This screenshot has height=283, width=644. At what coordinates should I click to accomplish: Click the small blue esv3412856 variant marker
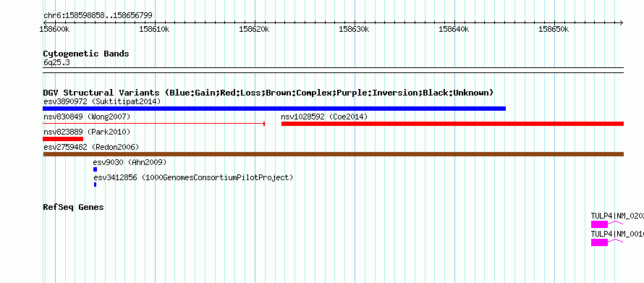(96, 185)
